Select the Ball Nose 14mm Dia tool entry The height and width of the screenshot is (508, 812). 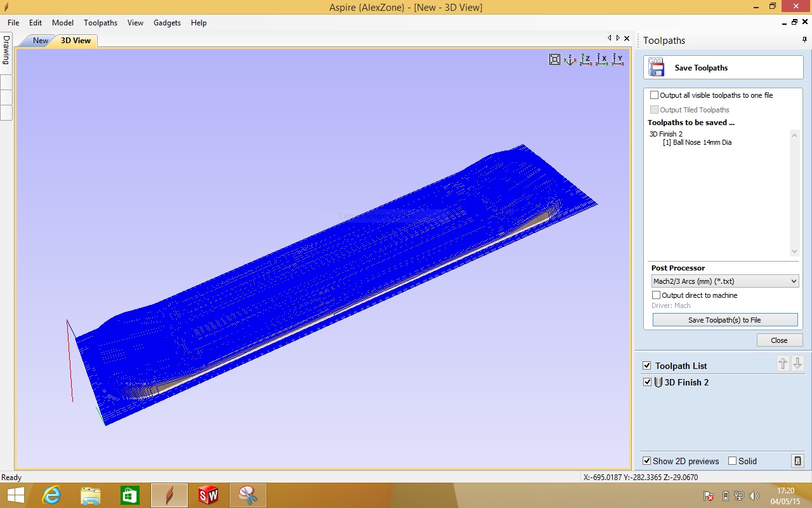click(697, 142)
